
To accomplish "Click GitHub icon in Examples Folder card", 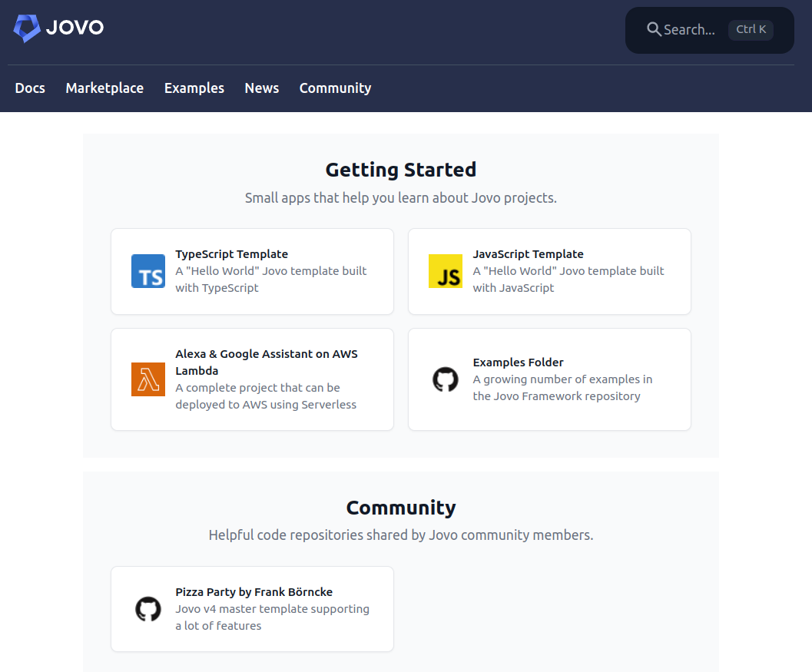I will coord(446,379).
